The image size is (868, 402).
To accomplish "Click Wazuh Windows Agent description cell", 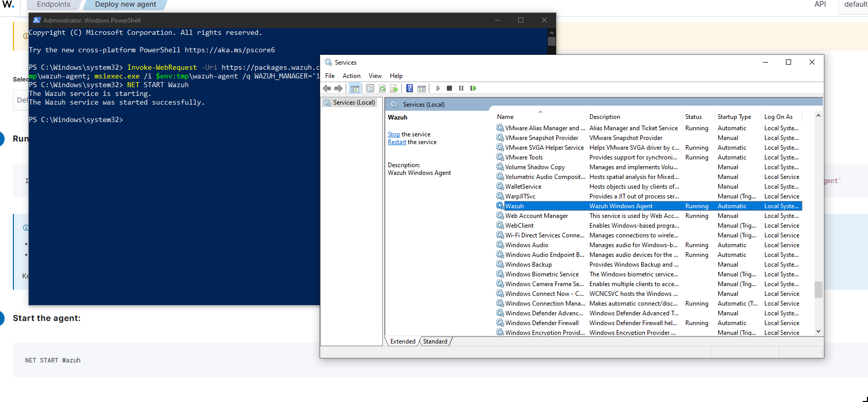I will [621, 206].
